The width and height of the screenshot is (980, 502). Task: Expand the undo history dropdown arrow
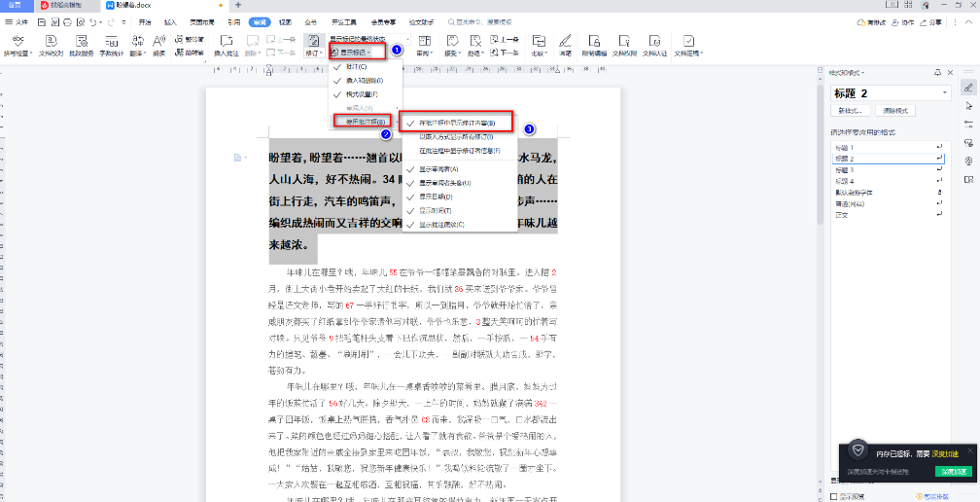101,21
